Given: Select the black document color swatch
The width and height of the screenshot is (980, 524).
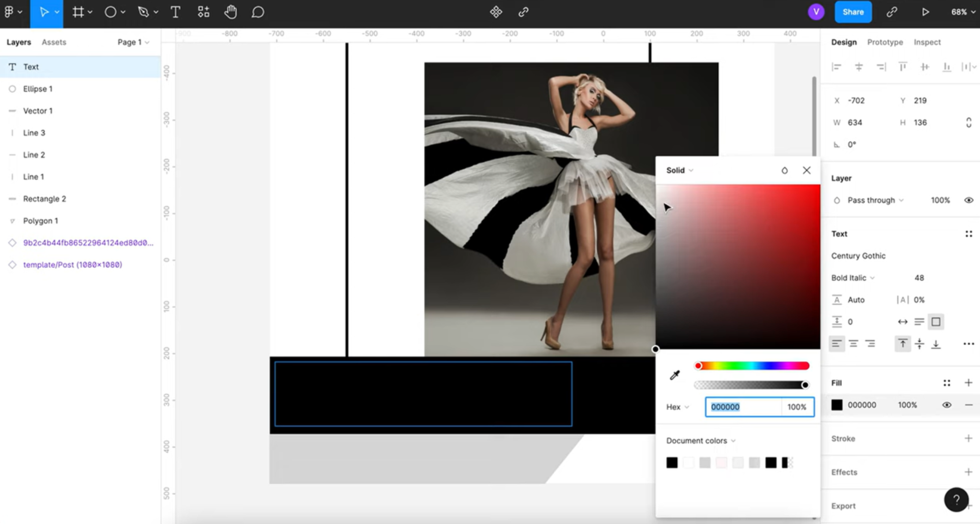Looking at the screenshot, I should 671,462.
